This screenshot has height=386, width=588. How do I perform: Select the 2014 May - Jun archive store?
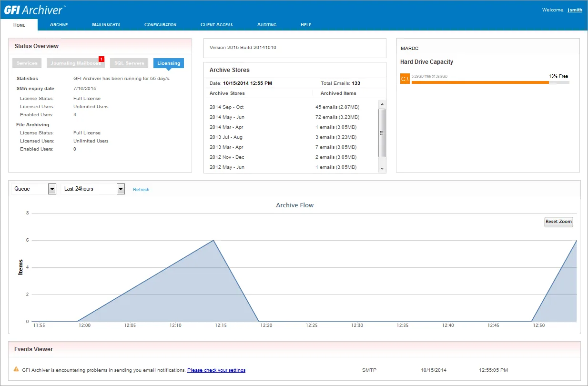pyautogui.click(x=227, y=117)
